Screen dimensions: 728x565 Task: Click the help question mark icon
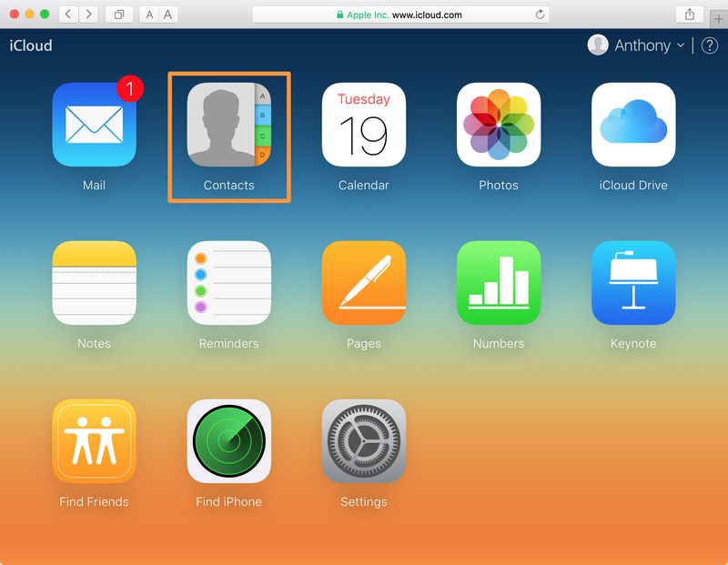(710, 45)
